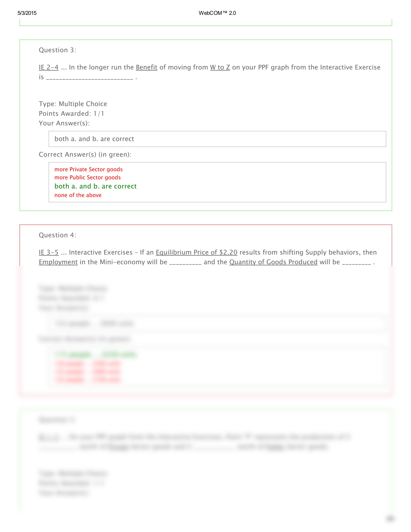The image size is (411, 532).
Task: Select 'none of the above' answer choice
Action: pyautogui.click(x=78, y=195)
